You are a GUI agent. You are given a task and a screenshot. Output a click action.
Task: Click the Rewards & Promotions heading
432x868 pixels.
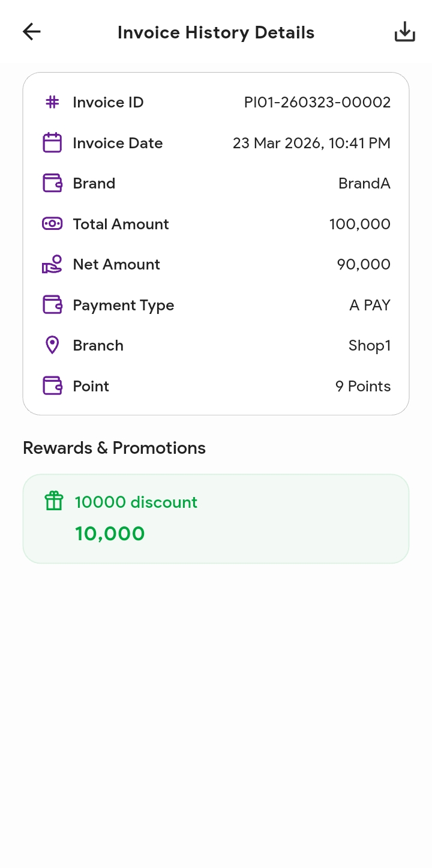pyautogui.click(x=114, y=448)
